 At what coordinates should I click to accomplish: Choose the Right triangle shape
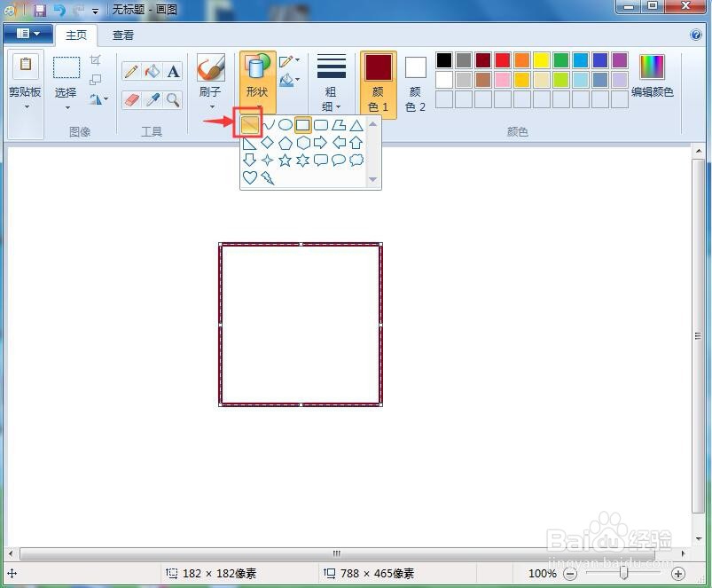(x=249, y=143)
